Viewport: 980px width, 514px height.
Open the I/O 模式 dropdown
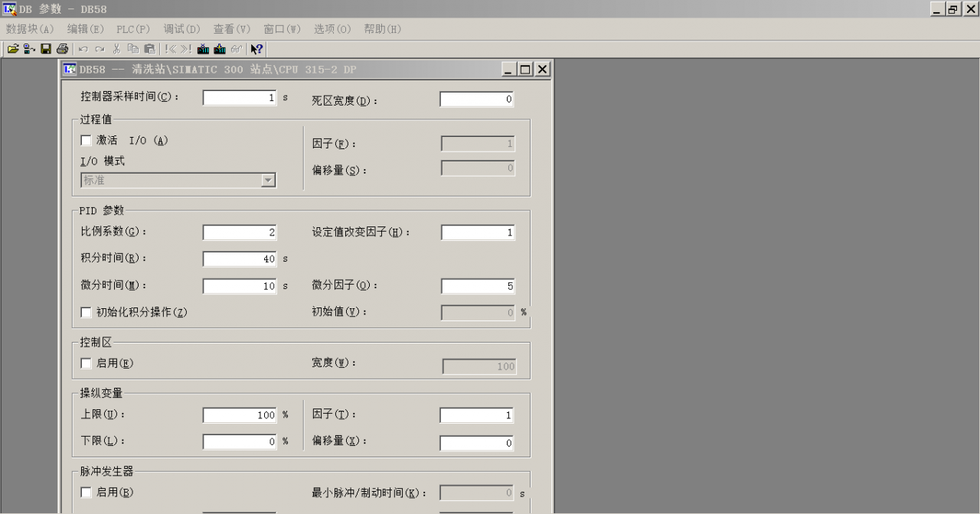(268, 181)
